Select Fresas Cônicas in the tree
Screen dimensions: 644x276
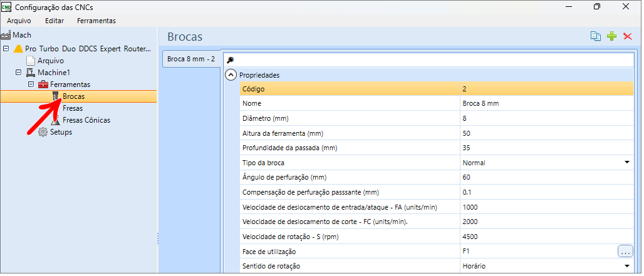[86, 120]
